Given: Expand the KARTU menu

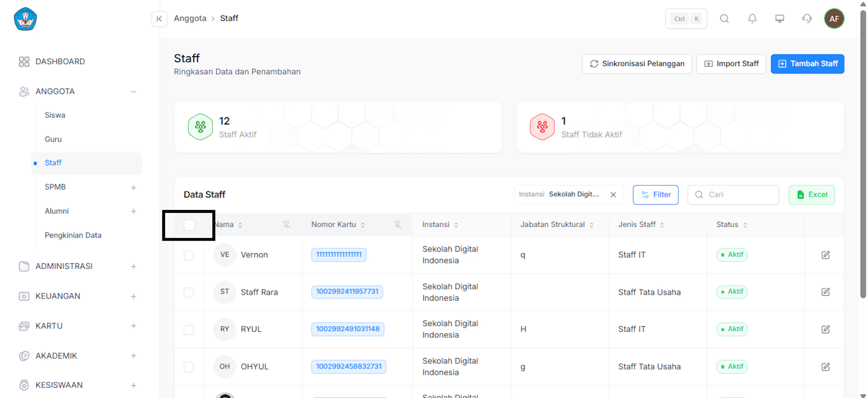Looking at the screenshot, I should tap(133, 326).
